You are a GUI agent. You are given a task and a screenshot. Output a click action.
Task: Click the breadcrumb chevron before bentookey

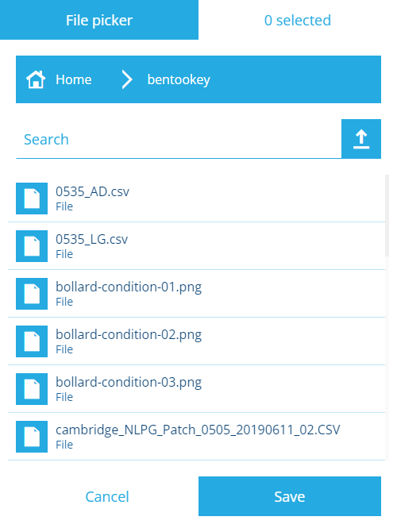pos(126,79)
